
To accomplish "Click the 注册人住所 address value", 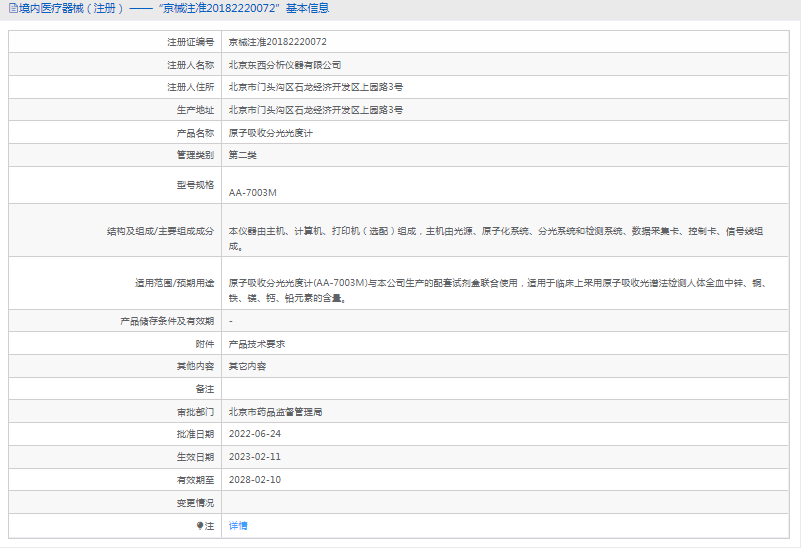I will coord(316,87).
